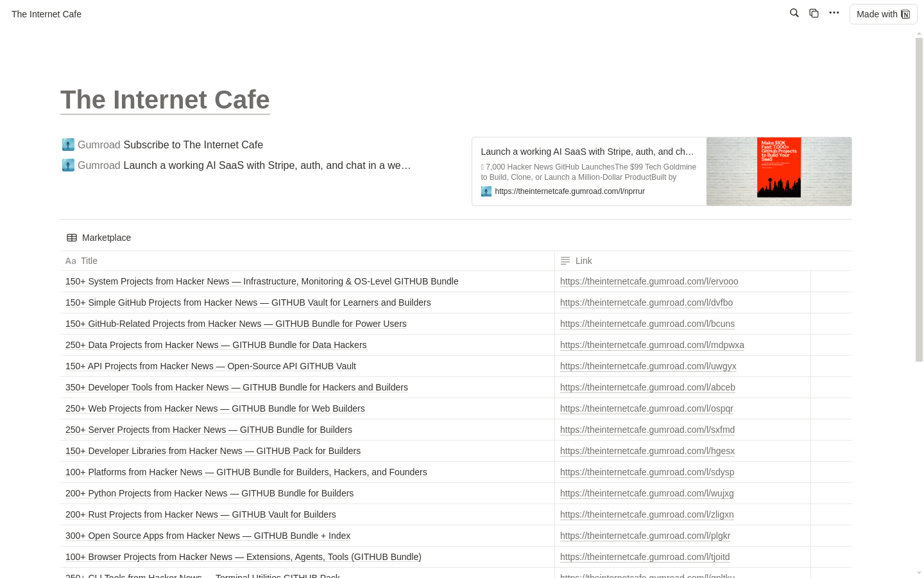924x578 pixels.
Task: Open 250+ Web Projects row
Action: (215, 408)
